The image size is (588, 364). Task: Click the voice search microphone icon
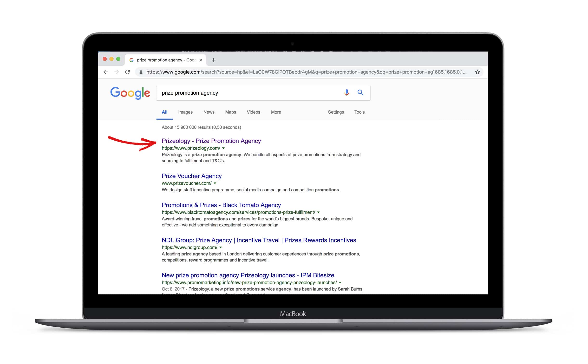346,93
